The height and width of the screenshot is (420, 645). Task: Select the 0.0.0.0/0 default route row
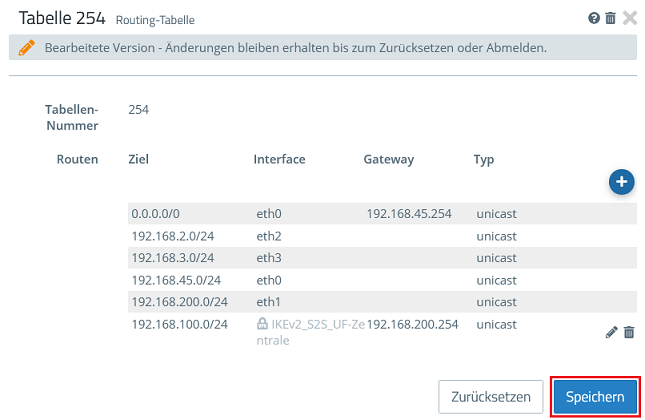tap(158, 214)
